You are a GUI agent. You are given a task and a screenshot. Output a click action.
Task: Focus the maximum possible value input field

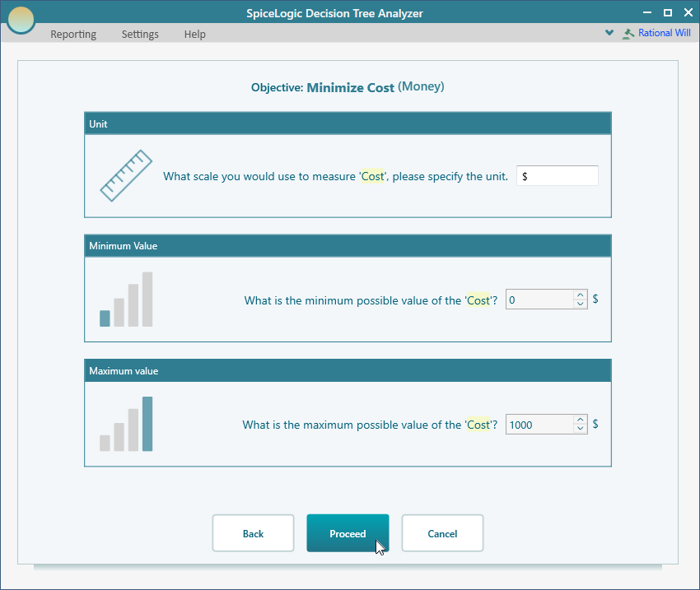539,425
